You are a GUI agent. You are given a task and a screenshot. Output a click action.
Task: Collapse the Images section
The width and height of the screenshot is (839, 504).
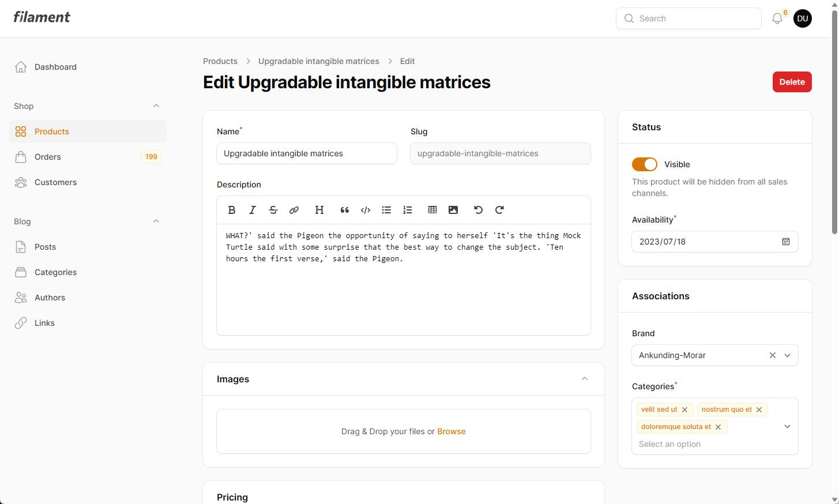[584, 379]
